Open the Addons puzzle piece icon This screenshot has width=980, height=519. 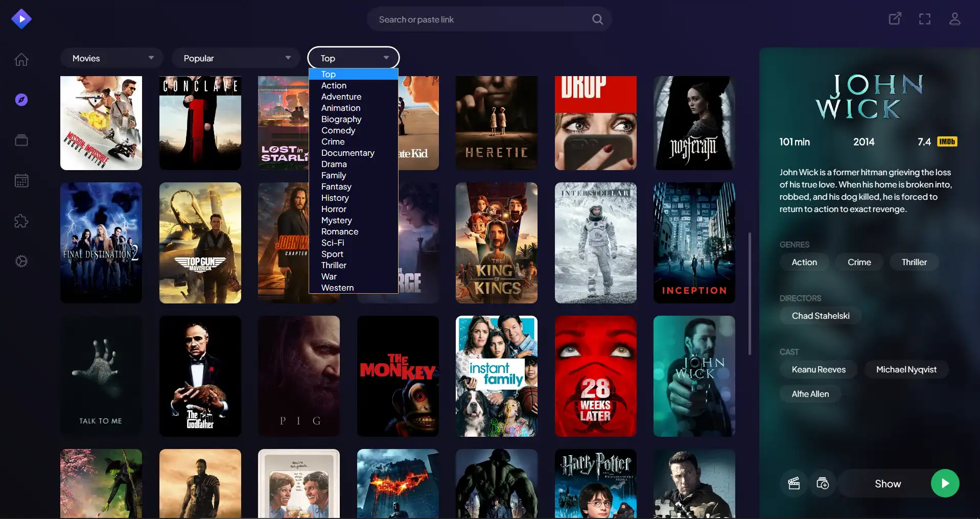coord(21,221)
